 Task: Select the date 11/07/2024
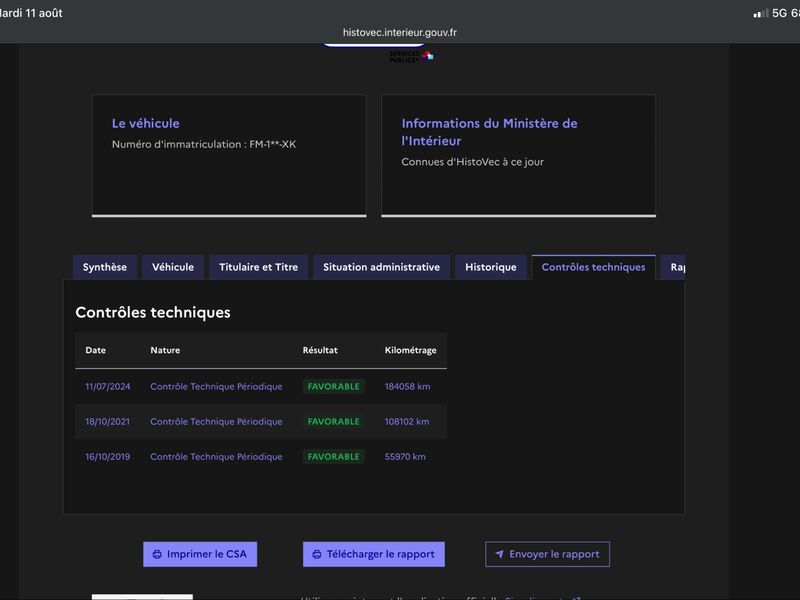tap(108, 387)
